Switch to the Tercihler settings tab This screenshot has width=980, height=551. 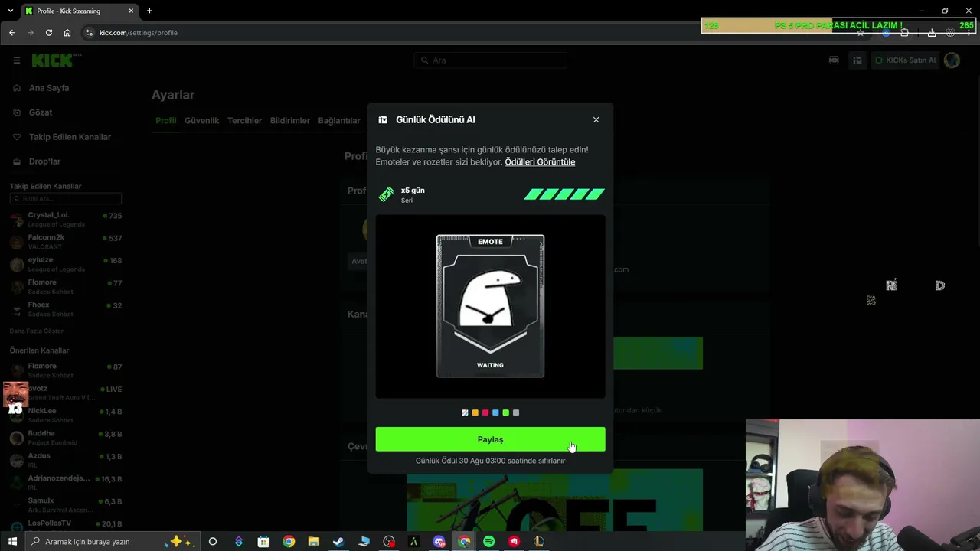tap(244, 121)
